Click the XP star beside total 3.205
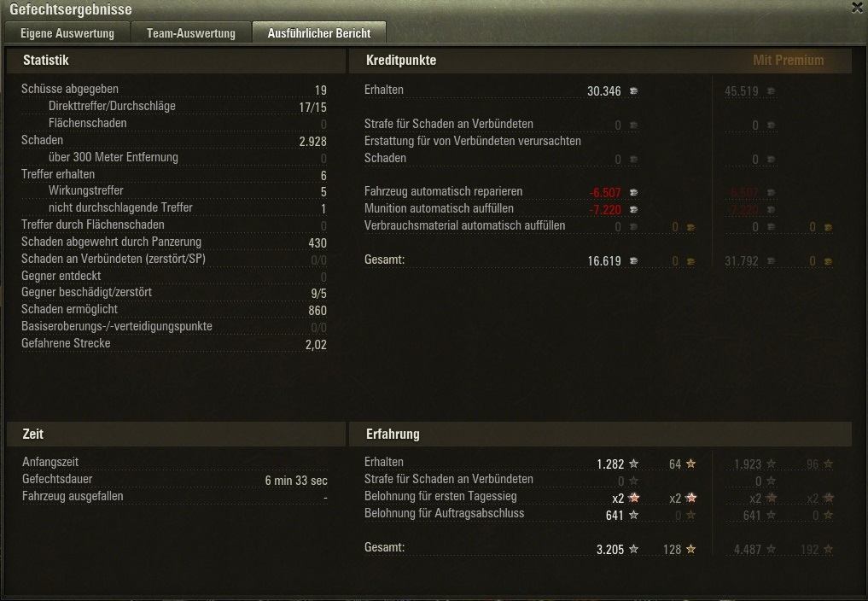 (x=634, y=549)
